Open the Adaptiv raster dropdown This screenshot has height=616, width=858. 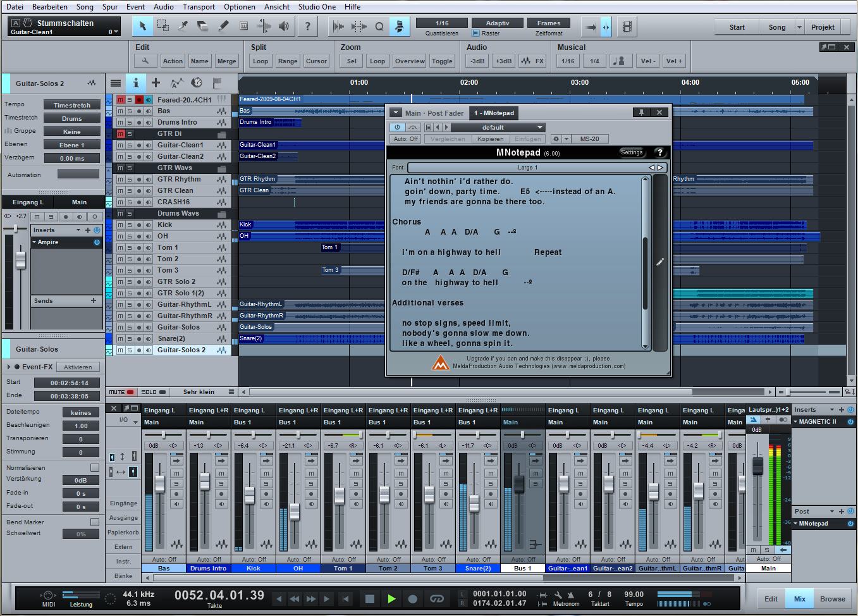click(x=498, y=23)
